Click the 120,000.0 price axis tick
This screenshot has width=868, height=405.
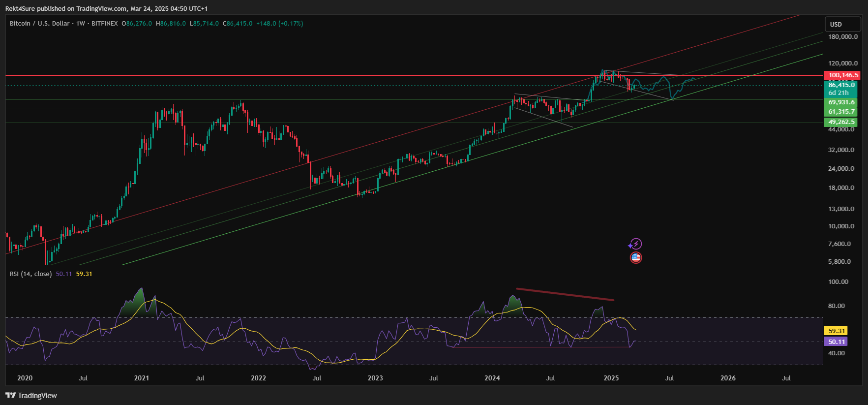pos(843,63)
